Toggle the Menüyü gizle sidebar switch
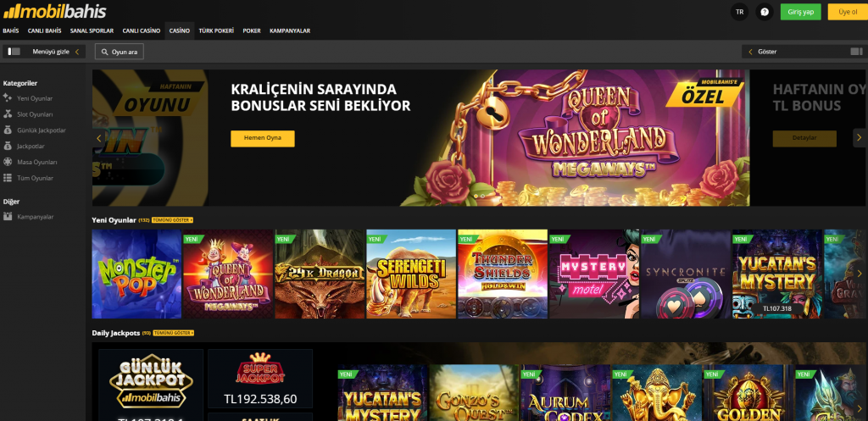Screen dimensions: 868x421 (14, 52)
